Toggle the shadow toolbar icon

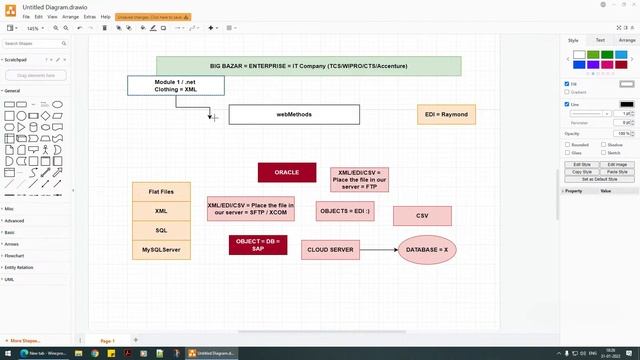(163, 28)
